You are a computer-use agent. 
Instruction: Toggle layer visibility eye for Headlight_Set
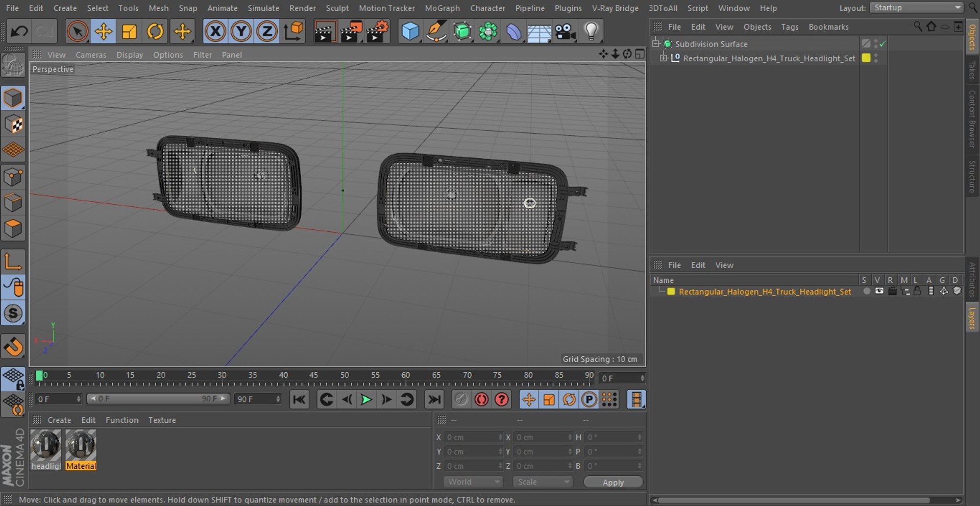tap(879, 292)
